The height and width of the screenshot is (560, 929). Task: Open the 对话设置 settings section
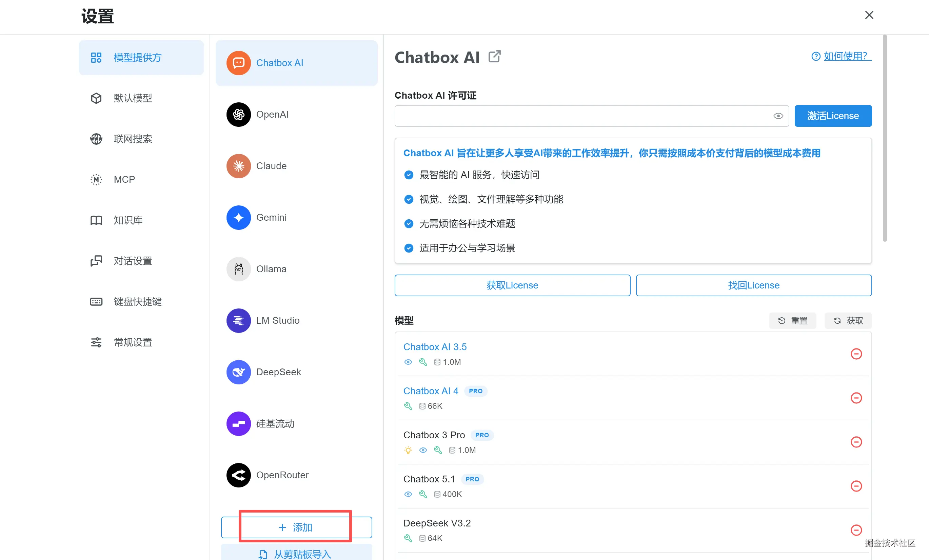(141, 261)
